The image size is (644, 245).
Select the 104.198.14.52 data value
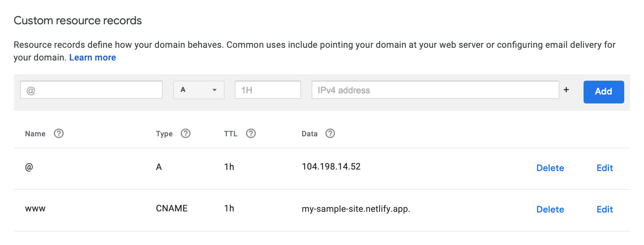point(331,167)
